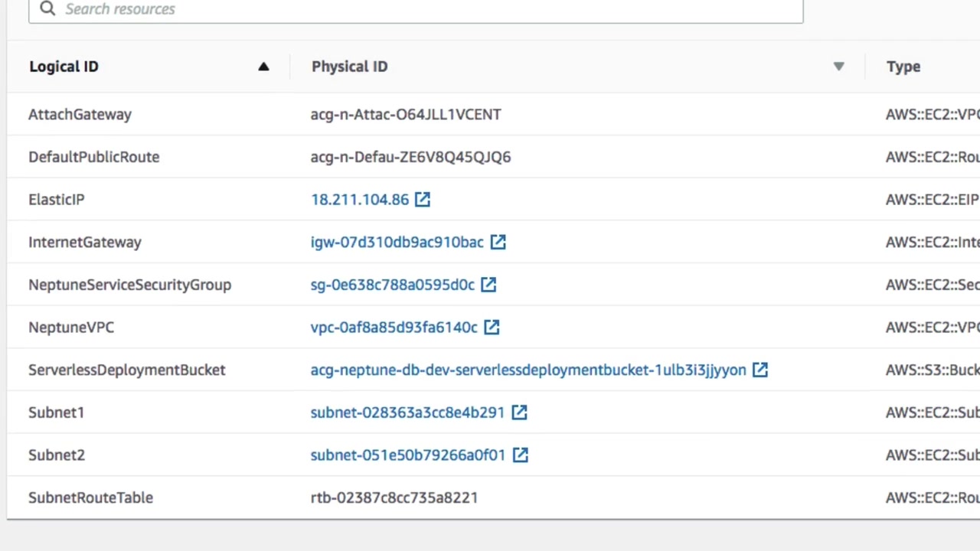This screenshot has width=980, height=551.
Task: Open the vpc-0af8a85d93fa6140c link
Action: pyautogui.click(x=394, y=328)
